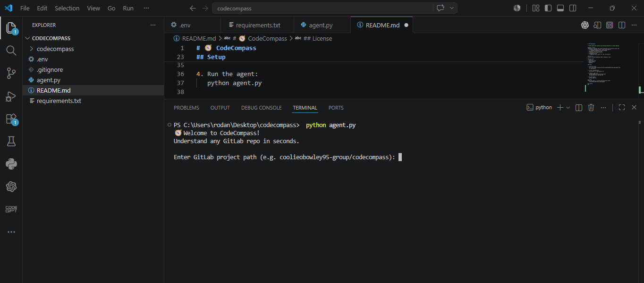The width and height of the screenshot is (644, 283).
Task: Open the CodeGPT view in the activity bar
Action: point(11,209)
